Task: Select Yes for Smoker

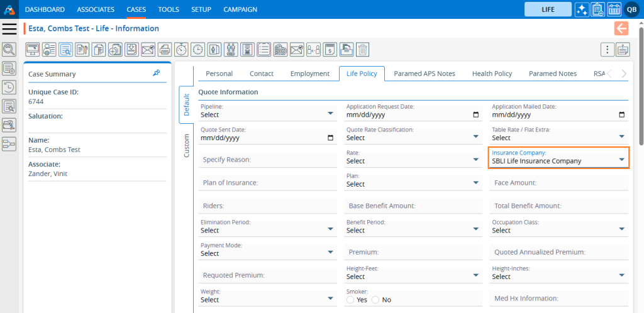Action: pyautogui.click(x=350, y=300)
